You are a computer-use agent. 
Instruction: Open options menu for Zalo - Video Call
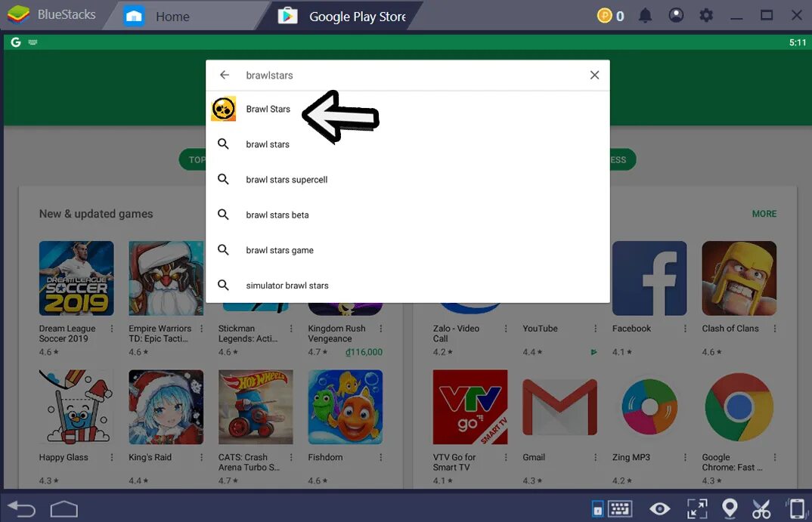pyautogui.click(x=506, y=329)
